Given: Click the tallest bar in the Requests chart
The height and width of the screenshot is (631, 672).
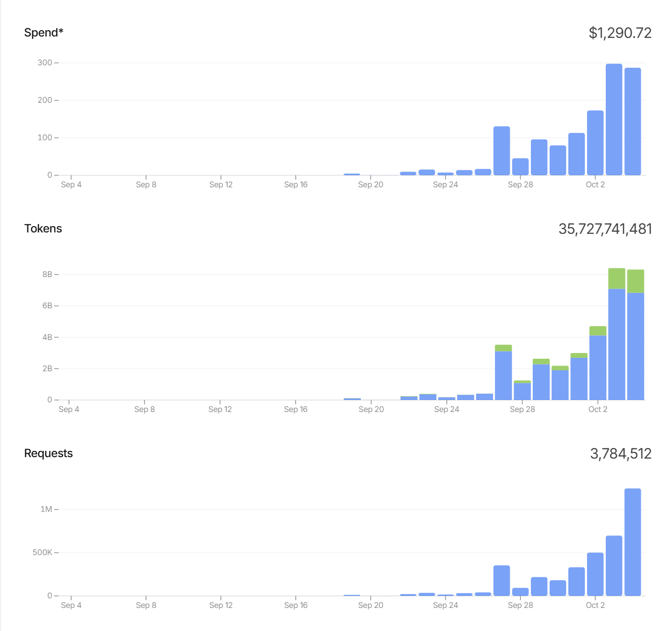Looking at the screenshot, I should (x=633, y=542).
